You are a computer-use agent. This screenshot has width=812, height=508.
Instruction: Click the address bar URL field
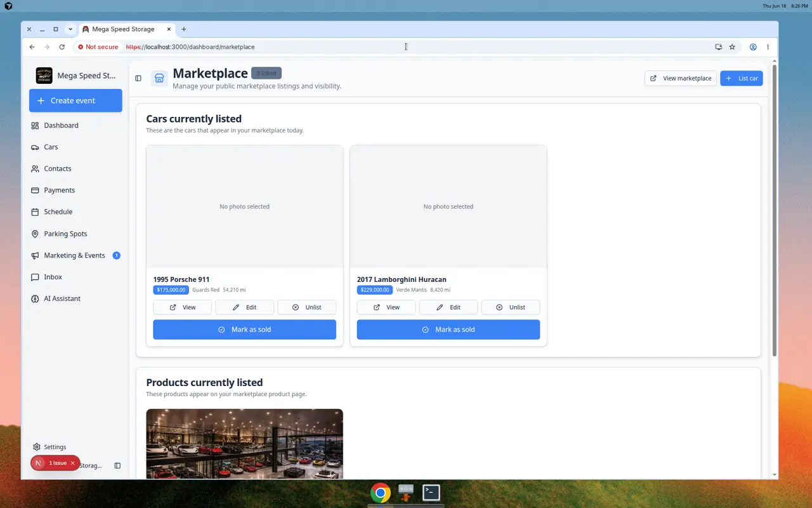(x=406, y=47)
